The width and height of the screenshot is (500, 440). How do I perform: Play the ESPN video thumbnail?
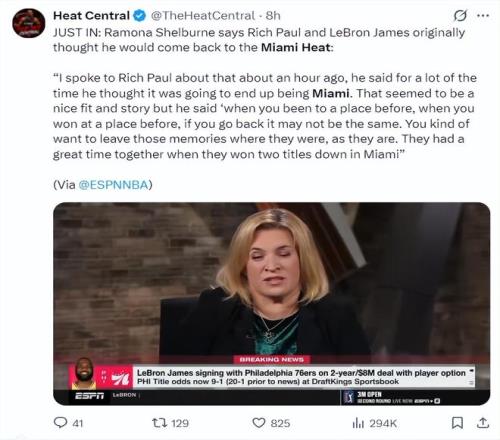272,304
